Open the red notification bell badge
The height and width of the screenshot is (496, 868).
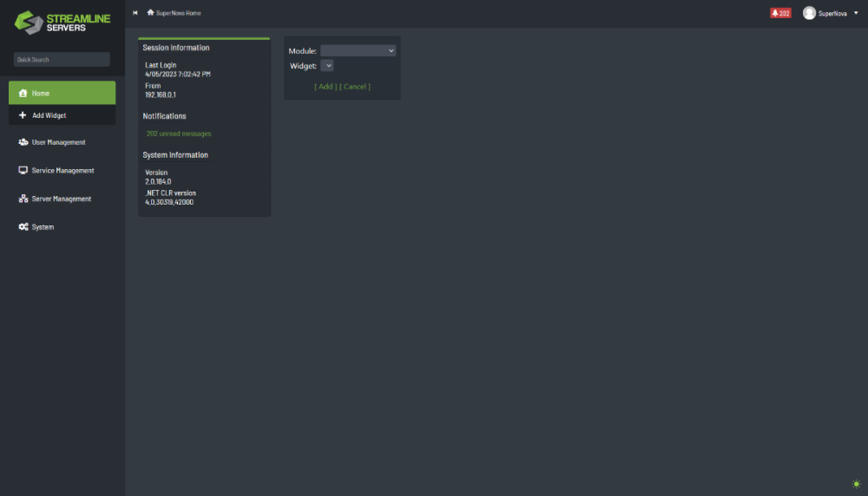780,13
